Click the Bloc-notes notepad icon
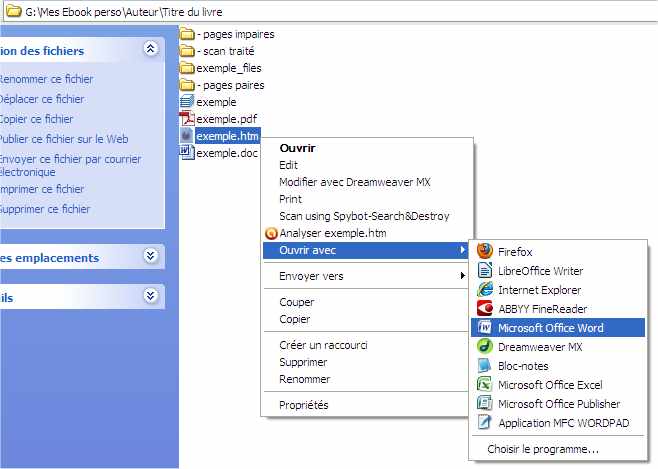 pyautogui.click(x=485, y=365)
